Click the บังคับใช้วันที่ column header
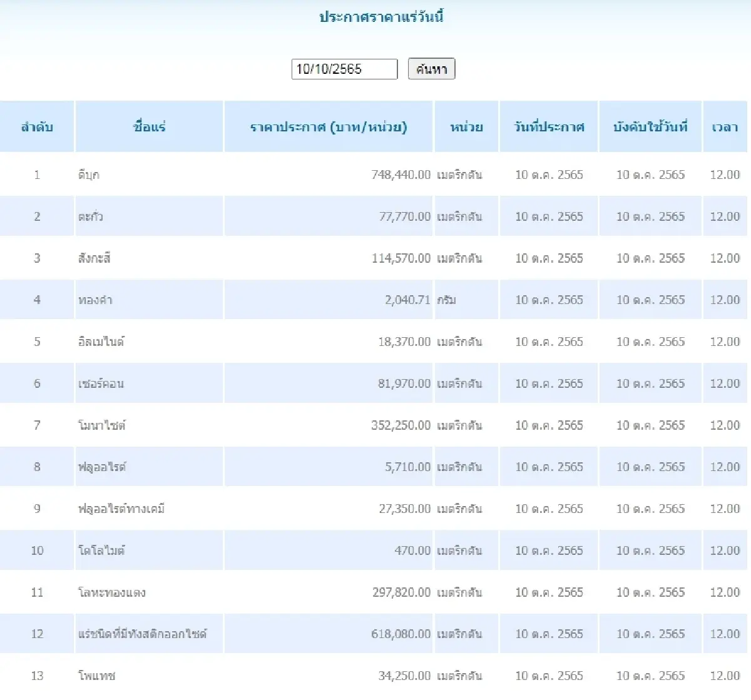 coord(650,126)
